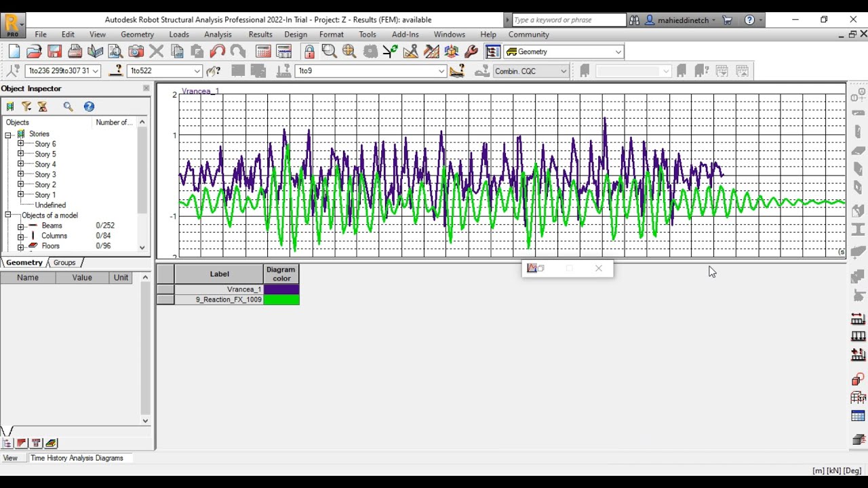Click the shopping cart icon

point(728,20)
